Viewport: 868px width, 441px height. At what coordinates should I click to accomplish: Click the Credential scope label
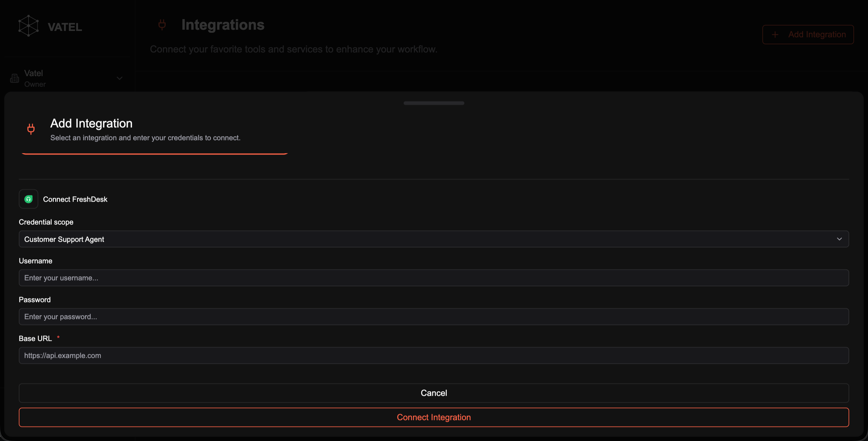click(46, 222)
